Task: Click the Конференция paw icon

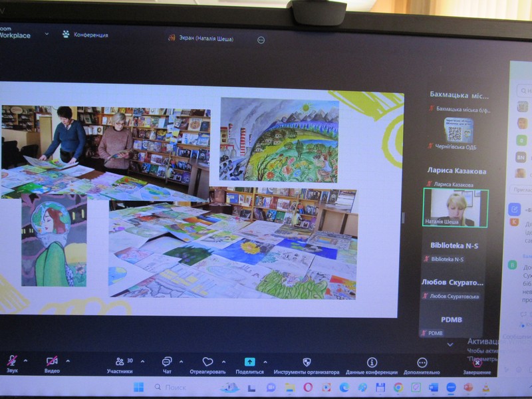Action: 66,34
